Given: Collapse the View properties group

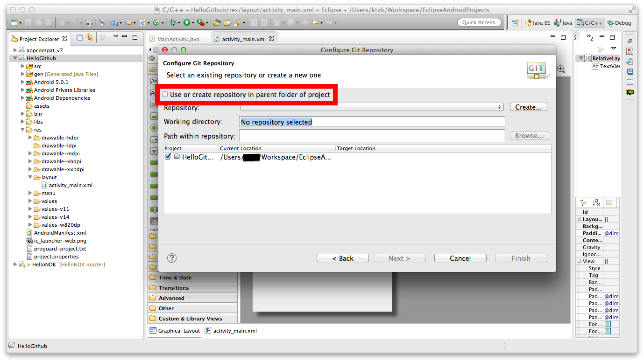Looking at the screenshot, I should 579,261.
